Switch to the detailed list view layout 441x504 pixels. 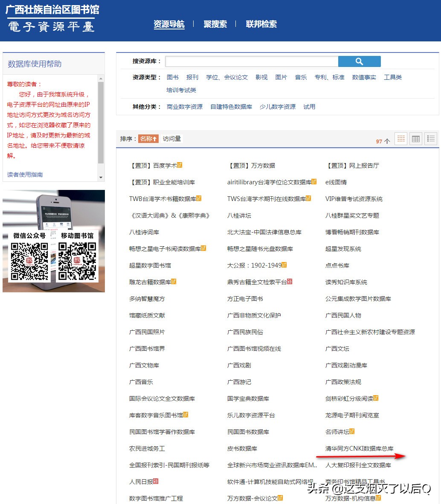(430, 138)
